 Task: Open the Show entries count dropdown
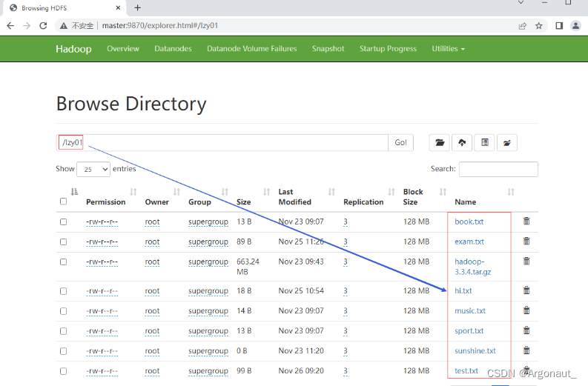(93, 169)
